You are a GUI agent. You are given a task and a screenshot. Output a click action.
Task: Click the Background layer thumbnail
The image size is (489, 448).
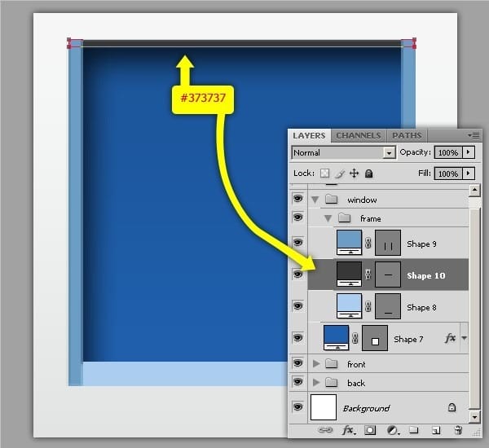click(x=324, y=407)
